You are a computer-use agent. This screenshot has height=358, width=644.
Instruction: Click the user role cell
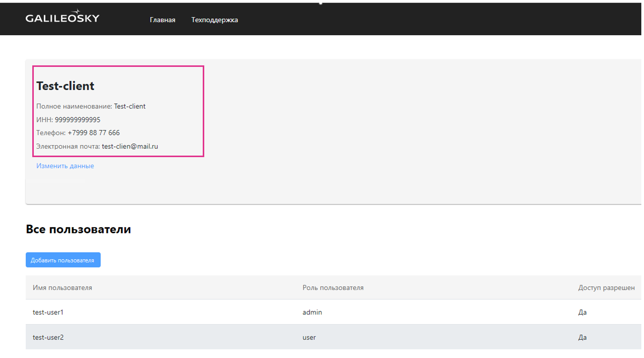pos(309,337)
